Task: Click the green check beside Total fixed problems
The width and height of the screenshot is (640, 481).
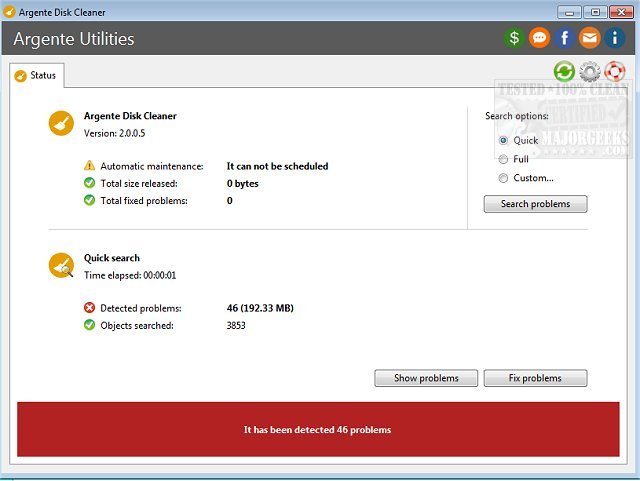Action: (x=89, y=200)
